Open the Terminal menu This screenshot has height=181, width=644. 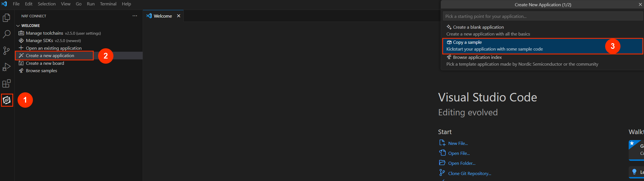coord(108,4)
